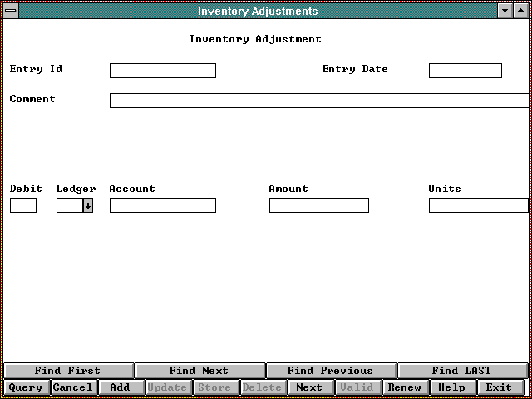Click the Account input field
This screenshot has width=532, height=399.
click(162, 205)
